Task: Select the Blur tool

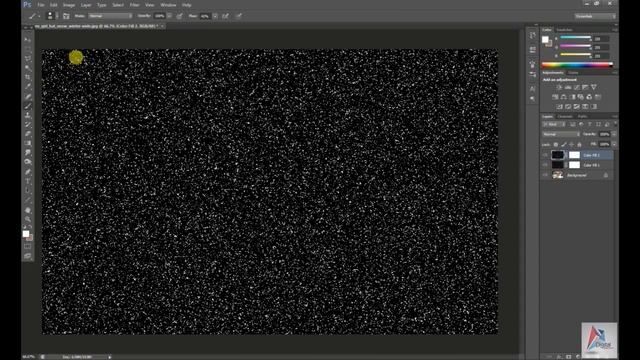Action: (28, 153)
